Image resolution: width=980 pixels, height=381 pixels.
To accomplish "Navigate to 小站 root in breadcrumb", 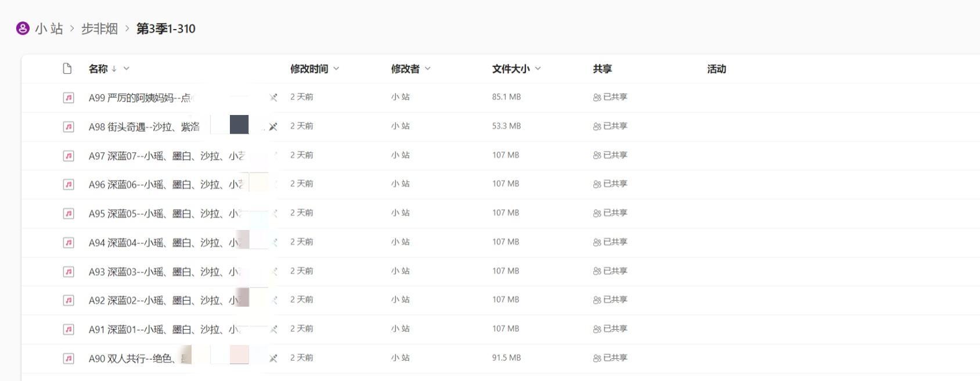I will tap(49, 28).
